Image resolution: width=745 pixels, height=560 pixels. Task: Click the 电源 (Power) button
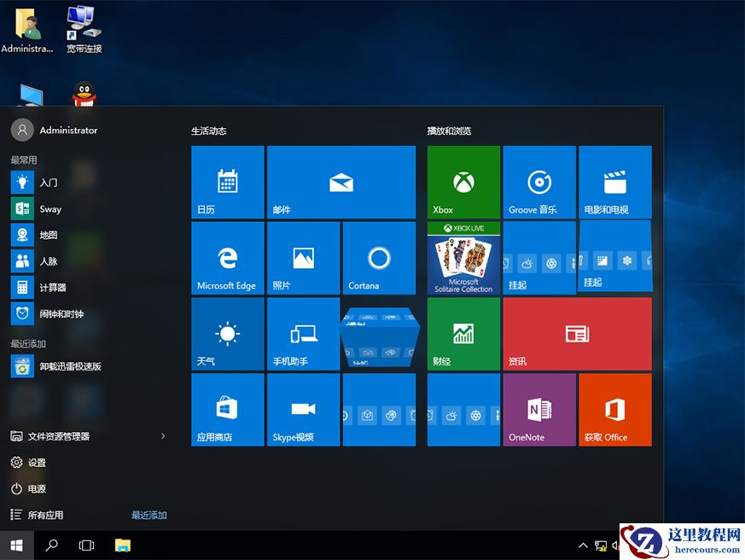pyautogui.click(x=38, y=488)
